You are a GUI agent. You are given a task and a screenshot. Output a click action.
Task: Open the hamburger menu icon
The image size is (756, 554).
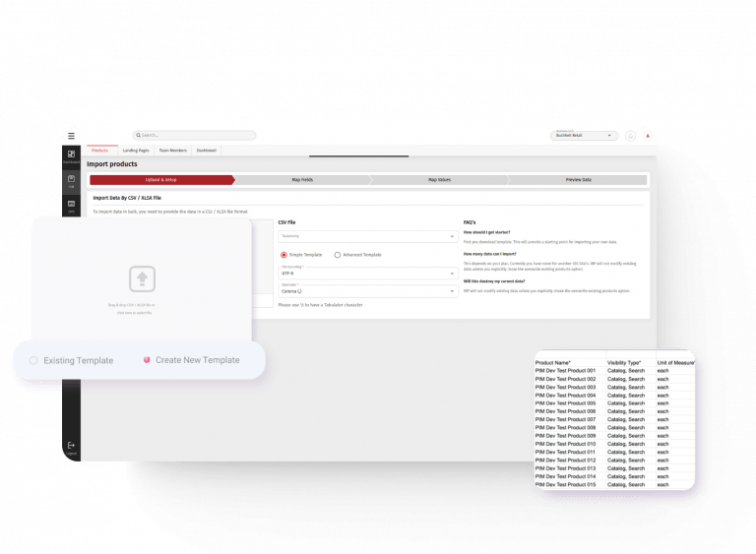pos(71,135)
